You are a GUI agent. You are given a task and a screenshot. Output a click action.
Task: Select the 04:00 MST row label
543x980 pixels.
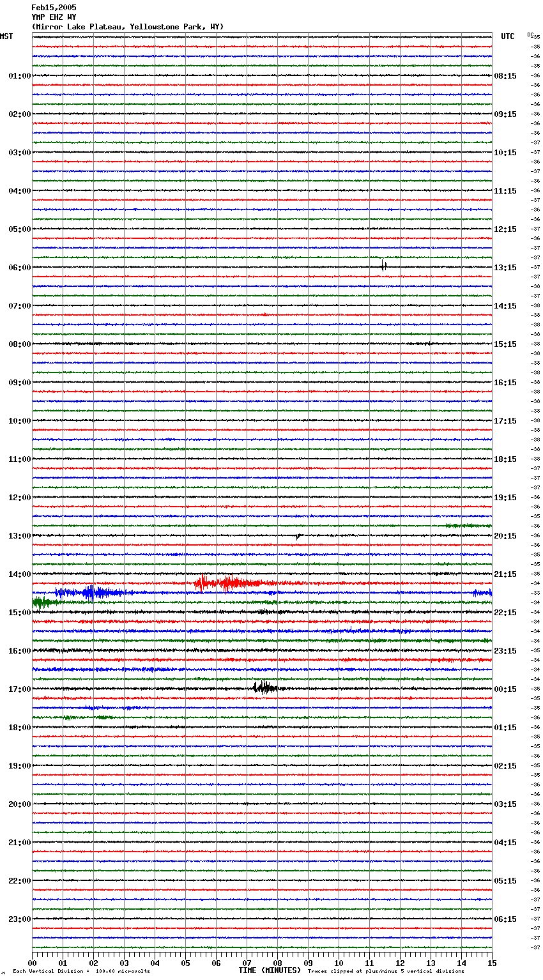20,191
